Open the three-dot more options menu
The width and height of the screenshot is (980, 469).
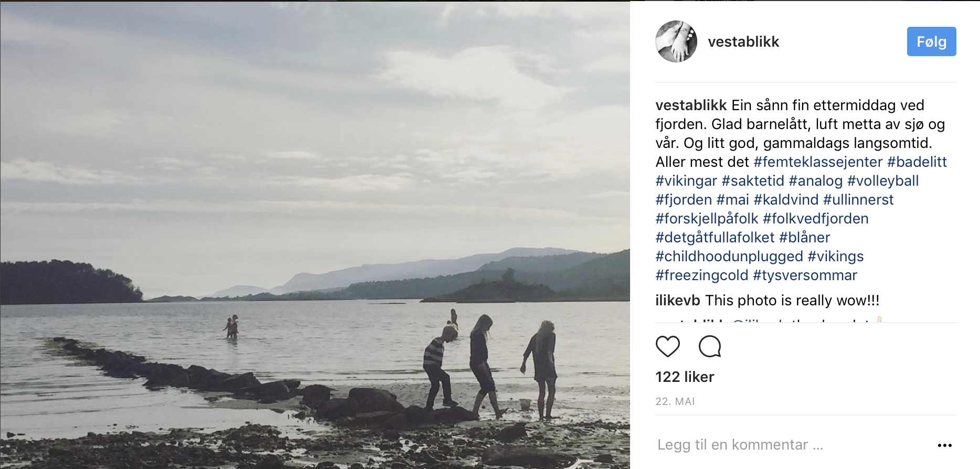[944, 445]
